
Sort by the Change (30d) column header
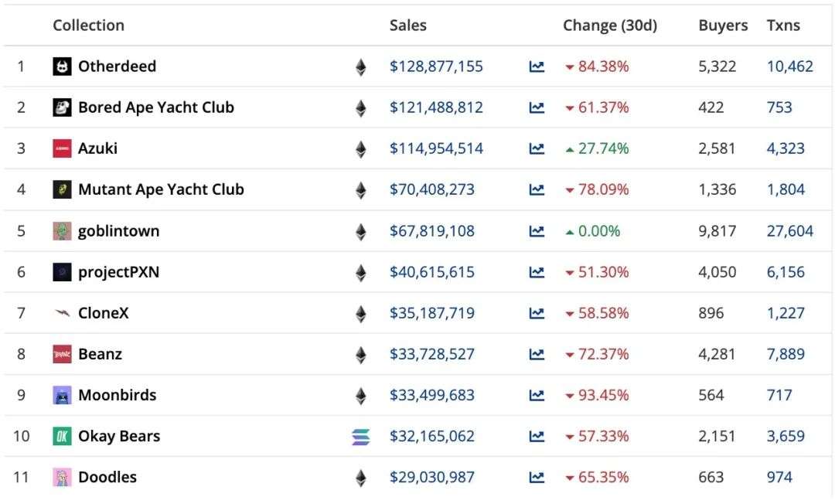point(609,26)
